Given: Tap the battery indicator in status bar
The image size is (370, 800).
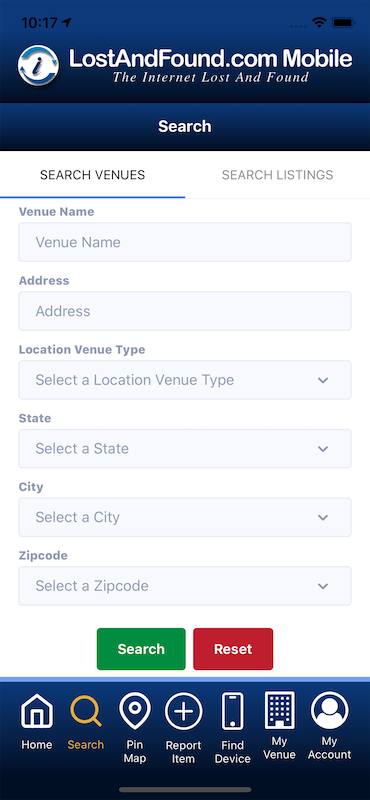Looking at the screenshot, I should pyautogui.click(x=343, y=23).
